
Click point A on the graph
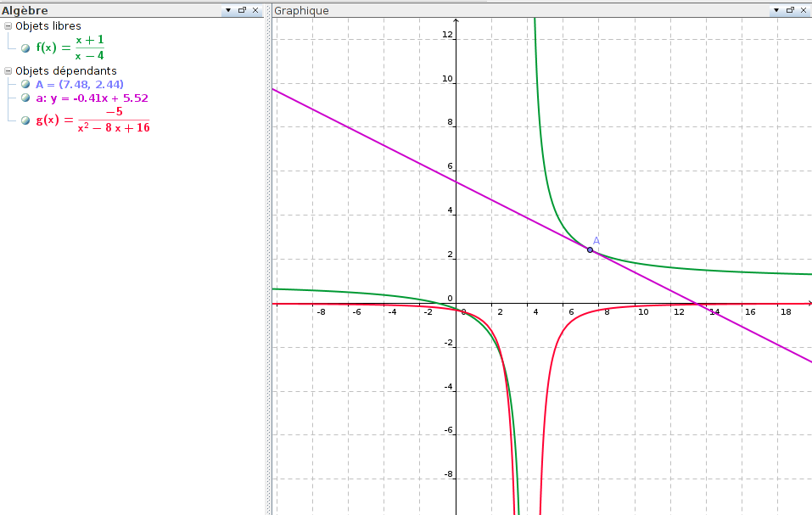pyautogui.click(x=590, y=249)
